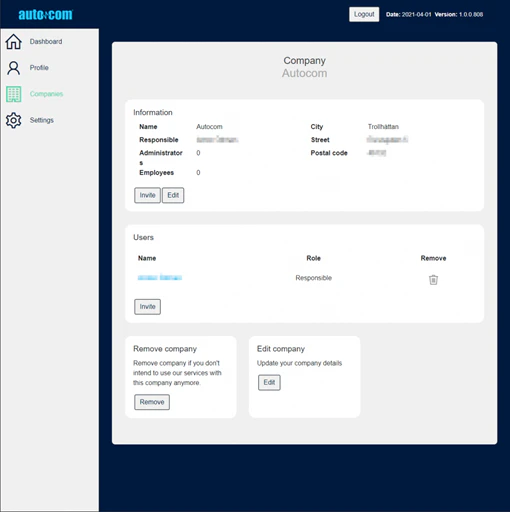Open the Profile menu item

point(39,68)
